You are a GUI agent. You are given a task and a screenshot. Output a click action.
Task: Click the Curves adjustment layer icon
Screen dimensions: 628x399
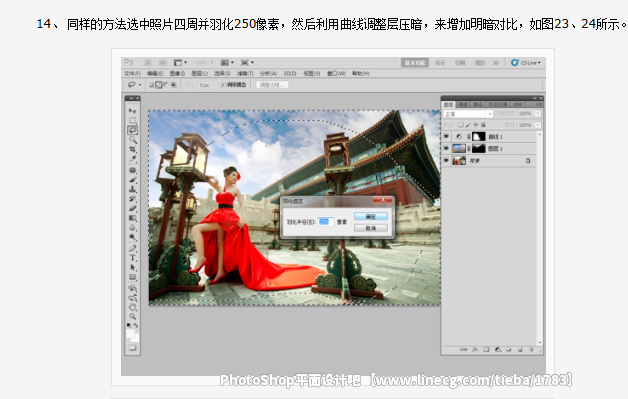click(459, 137)
